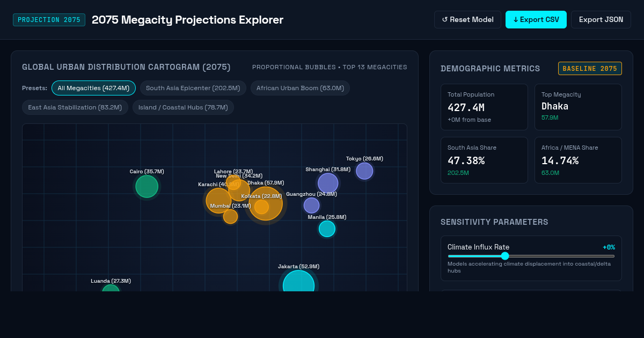
Task: Click the Reset Model button
Action: pyautogui.click(x=467, y=19)
